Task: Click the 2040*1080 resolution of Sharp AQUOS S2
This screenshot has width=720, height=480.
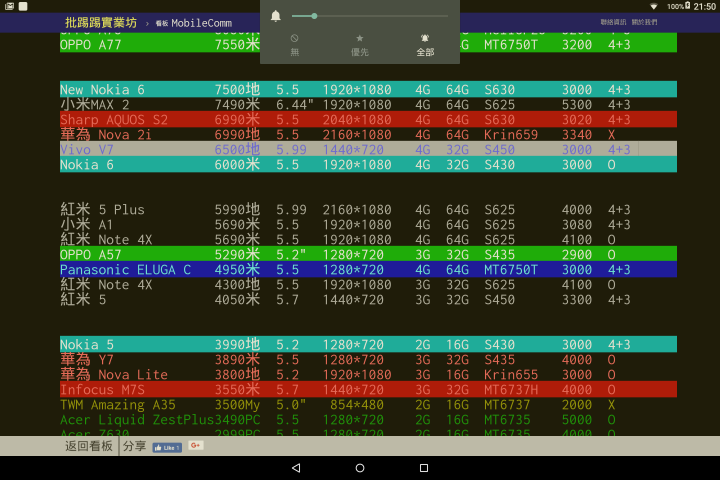Action: [357, 120]
